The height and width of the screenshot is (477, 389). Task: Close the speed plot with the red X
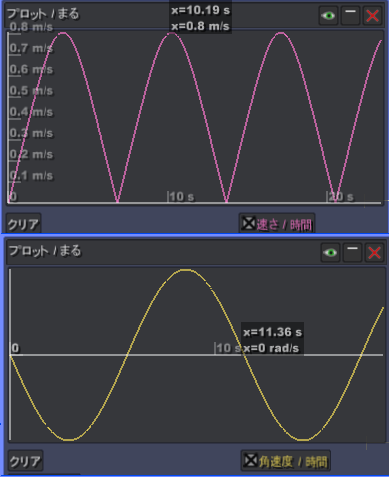[x=372, y=16]
